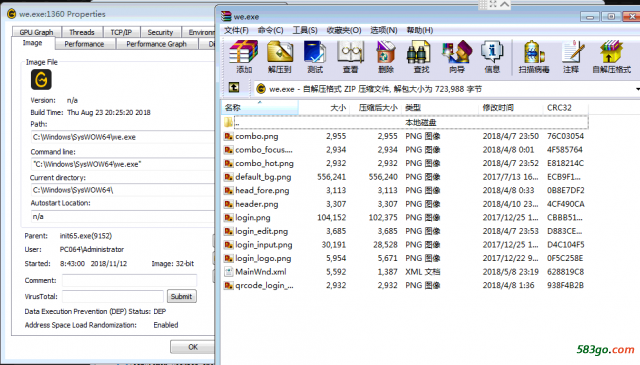Click the Delete (删除) toolbar icon
This screenshot has height=365, width=640.
pyautogui.click(x=386, y=56)
